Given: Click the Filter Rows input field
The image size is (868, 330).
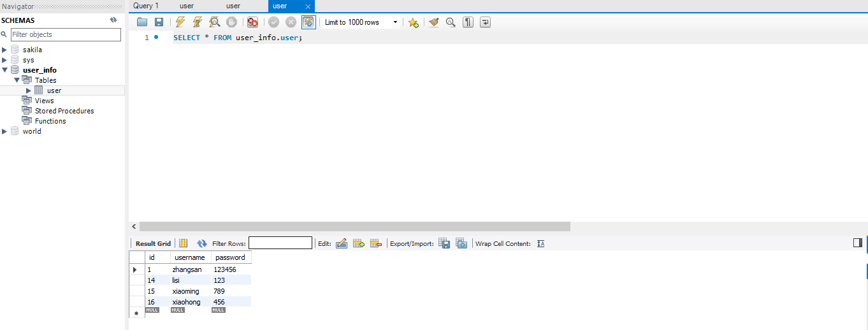Looking at the screenshot, I should [x=280, y=243].
